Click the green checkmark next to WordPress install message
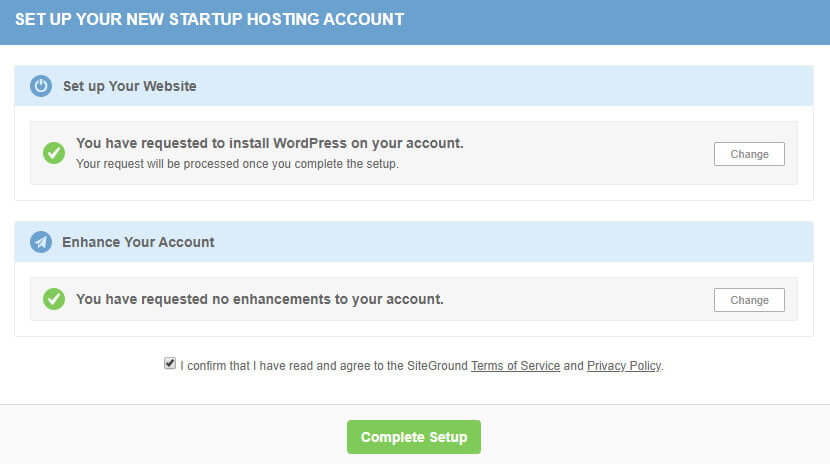 pos(54,153)
